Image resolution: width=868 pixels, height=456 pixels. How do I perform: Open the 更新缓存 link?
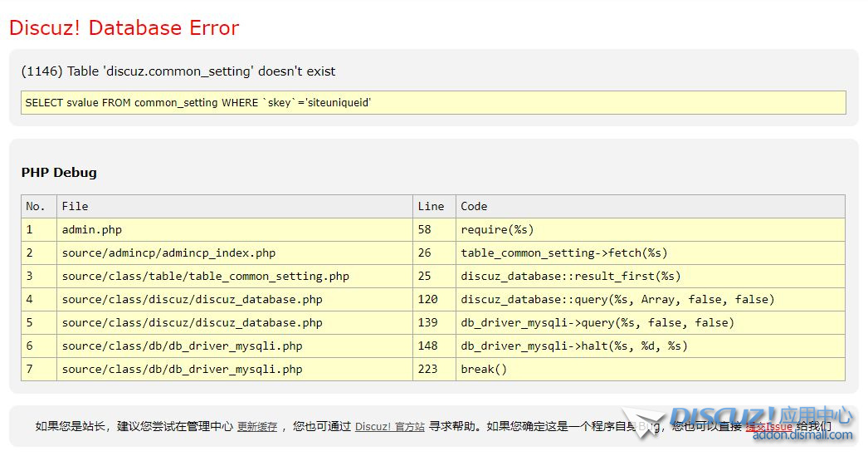click(257, 427)
